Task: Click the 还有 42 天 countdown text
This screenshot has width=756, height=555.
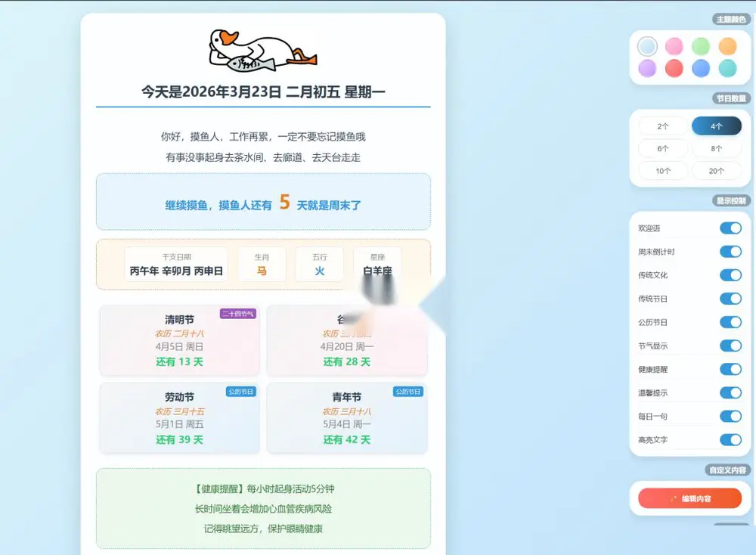Action: [x=347, y=440]
